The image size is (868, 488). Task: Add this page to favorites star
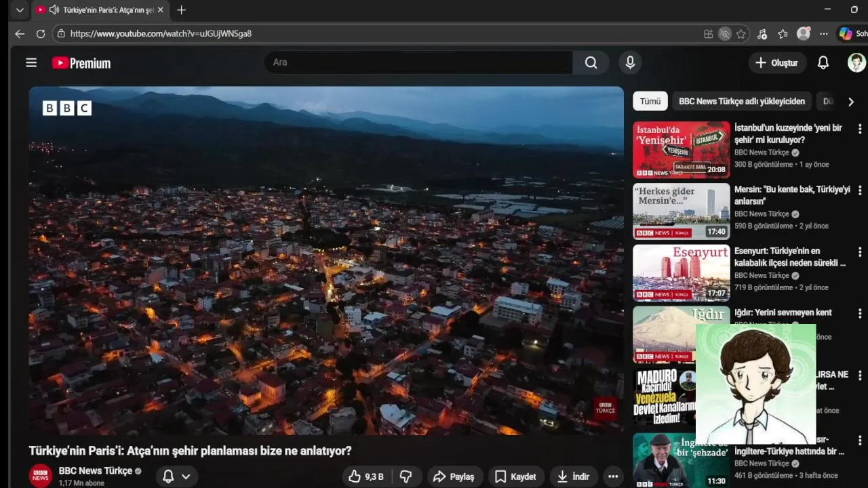pyautogui.click(x=741, y=34)
